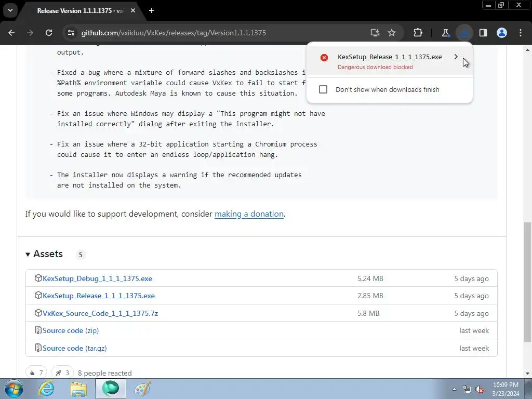Viewport: 532px width, 399px height.
Task: Reload the GitHub release page
Action: click(49, 33)
